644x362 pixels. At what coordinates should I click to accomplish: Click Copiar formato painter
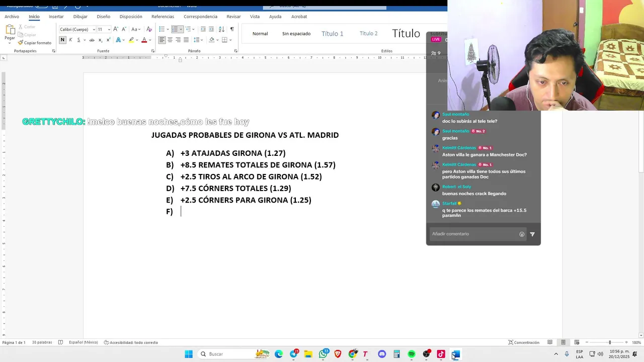(x=35, y=43)
